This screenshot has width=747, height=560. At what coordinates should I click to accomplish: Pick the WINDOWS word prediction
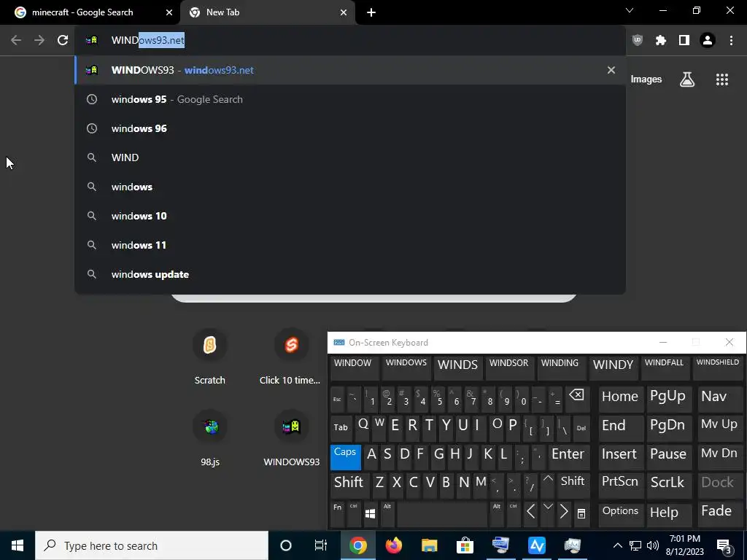[x=406, y=367]
